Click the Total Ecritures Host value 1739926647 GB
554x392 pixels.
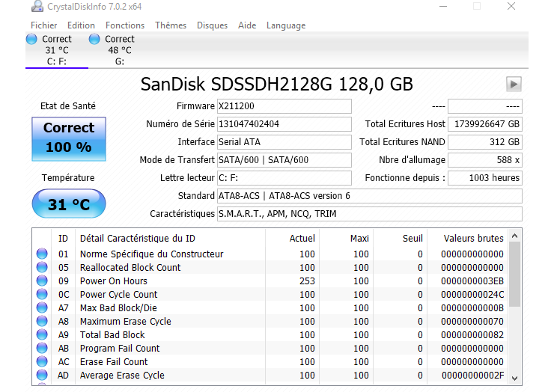pos(485,124)
